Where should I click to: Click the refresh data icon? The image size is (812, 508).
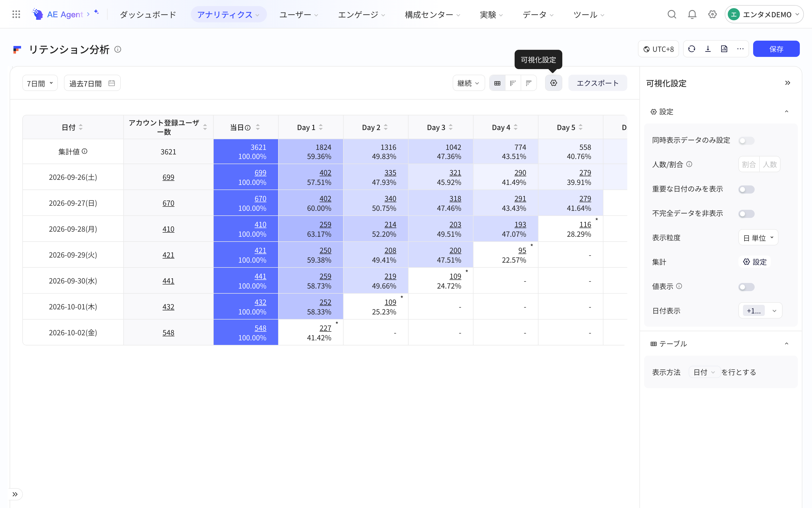pos(691,49)
